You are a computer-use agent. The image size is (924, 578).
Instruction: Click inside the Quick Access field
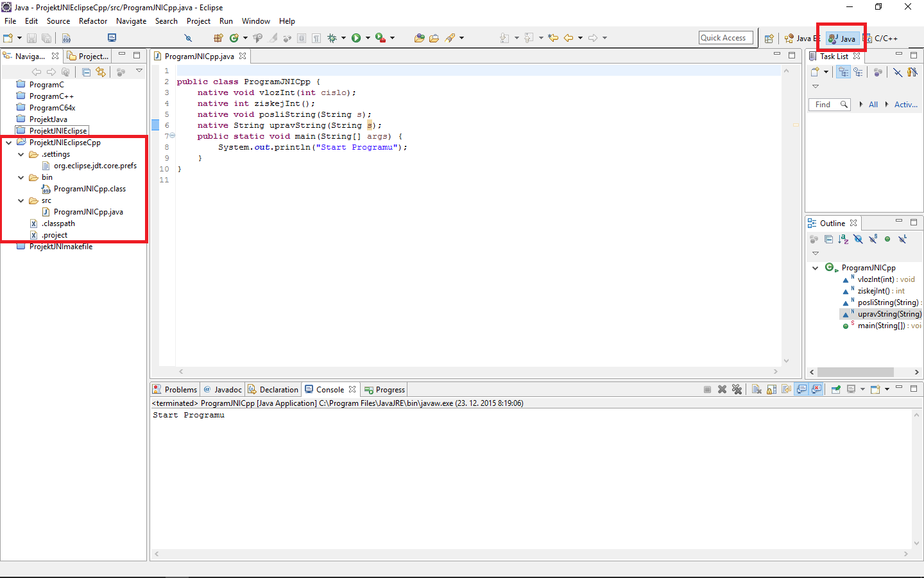pos(726,37)
